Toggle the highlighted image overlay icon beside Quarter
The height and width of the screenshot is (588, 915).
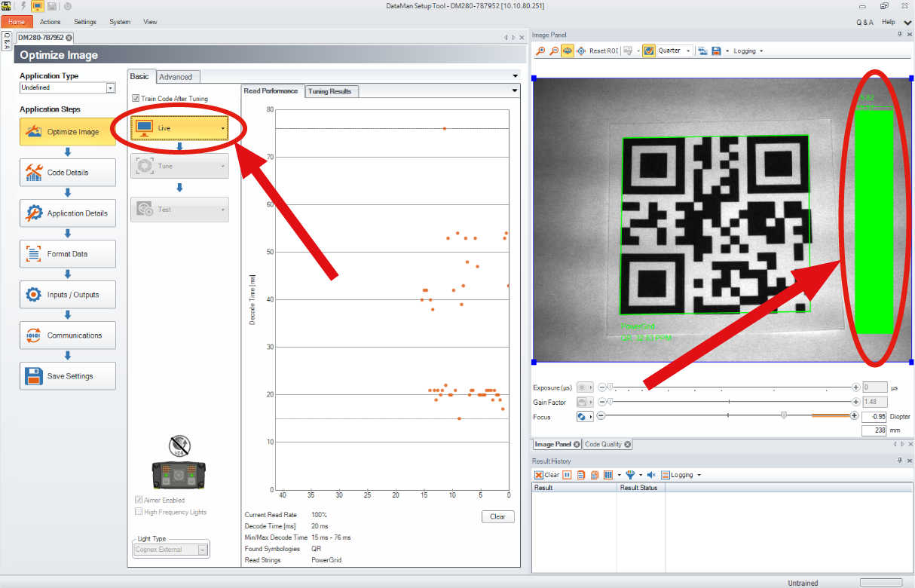648,51
